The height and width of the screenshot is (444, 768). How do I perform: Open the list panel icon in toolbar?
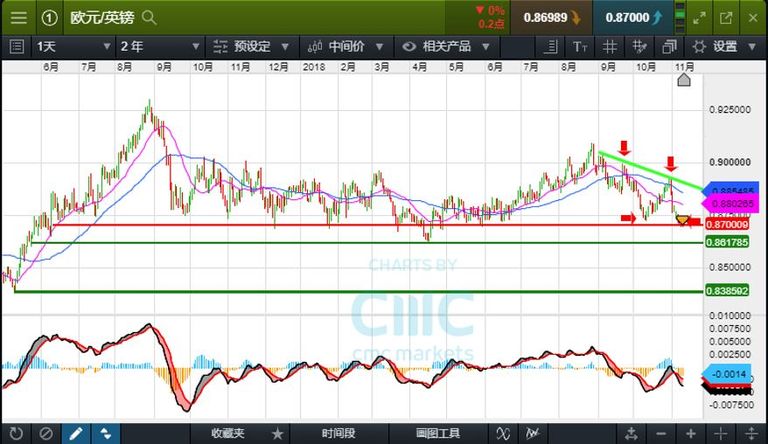17,47
